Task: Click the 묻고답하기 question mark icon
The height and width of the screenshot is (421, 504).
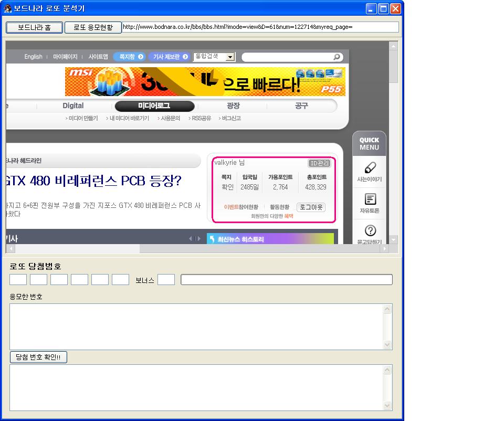Action: click(370, 230)
